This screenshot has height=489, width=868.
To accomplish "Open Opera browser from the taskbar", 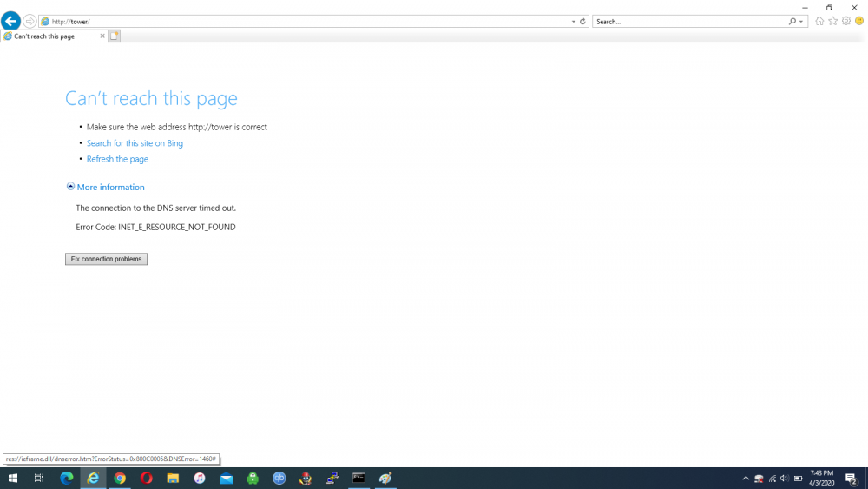I will [x=146, y=478].
